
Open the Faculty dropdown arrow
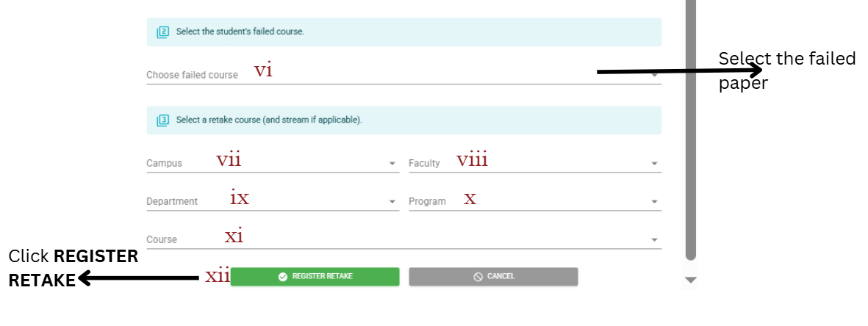tap(654, 164)
